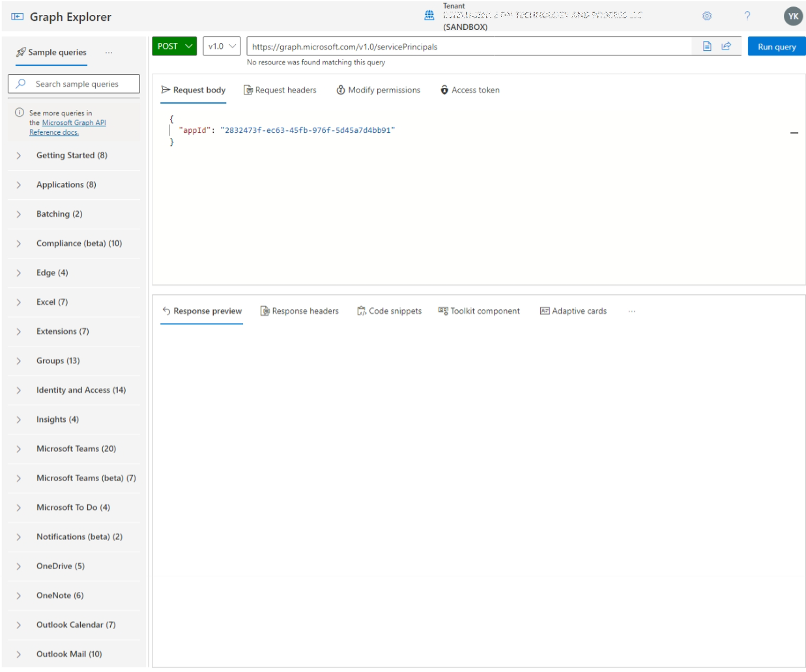
Task: Expand Microsoft To Do (4) category
Action: [74, 507]
